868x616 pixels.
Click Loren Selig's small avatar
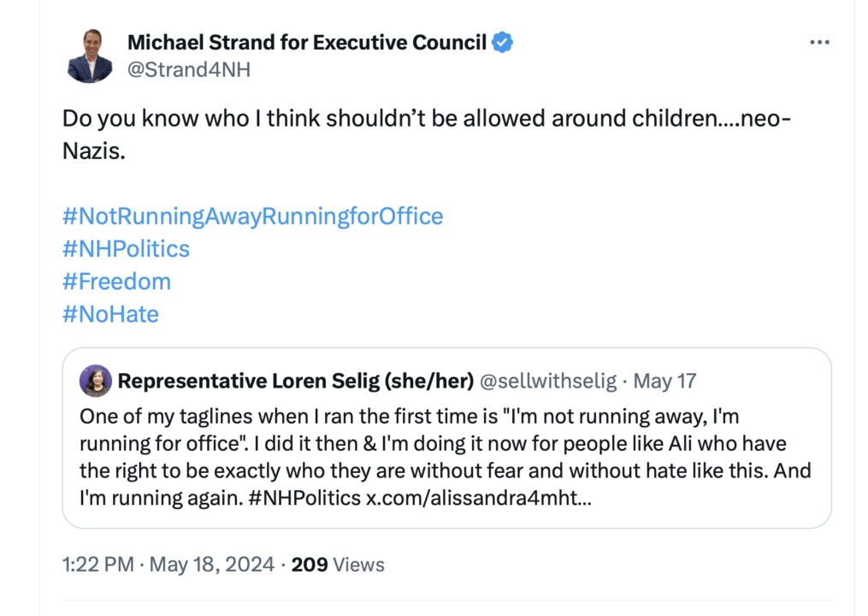[95, 381]
